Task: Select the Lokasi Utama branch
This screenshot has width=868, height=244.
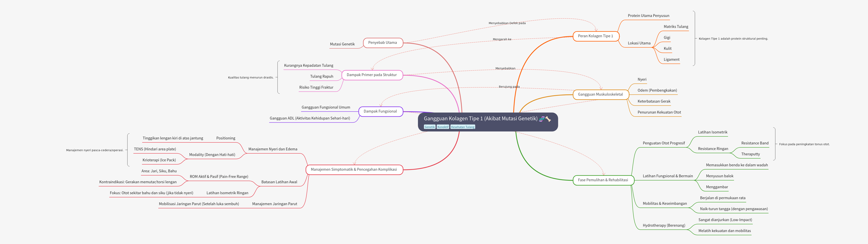Action: [639, 43]
